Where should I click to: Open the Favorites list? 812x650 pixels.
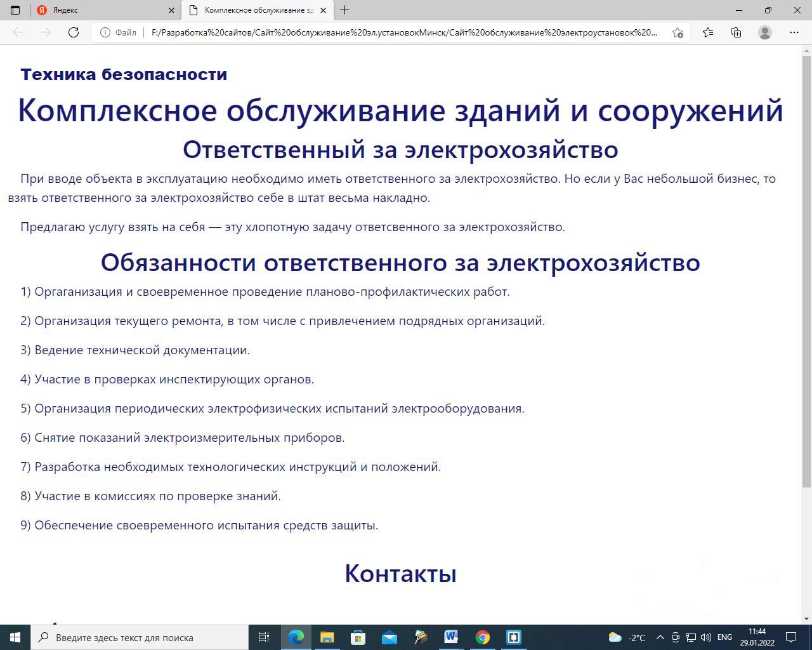coord(708,32)
